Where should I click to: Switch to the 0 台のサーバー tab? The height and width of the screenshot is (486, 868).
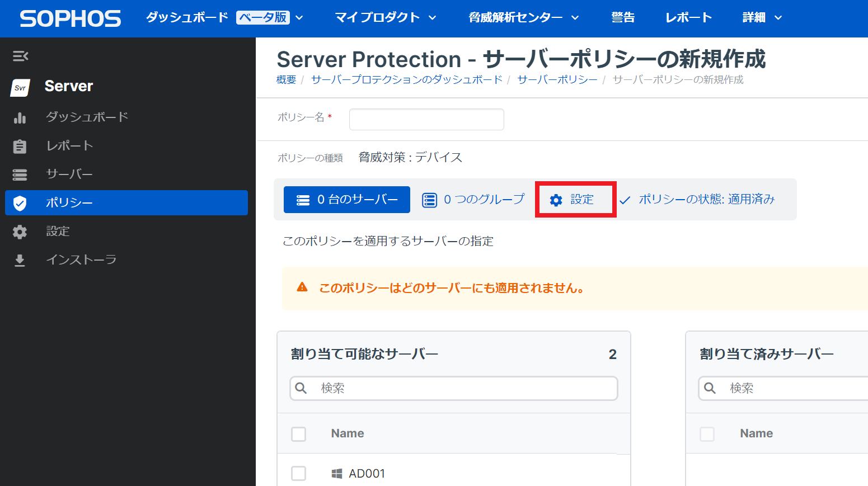point(347,200)
